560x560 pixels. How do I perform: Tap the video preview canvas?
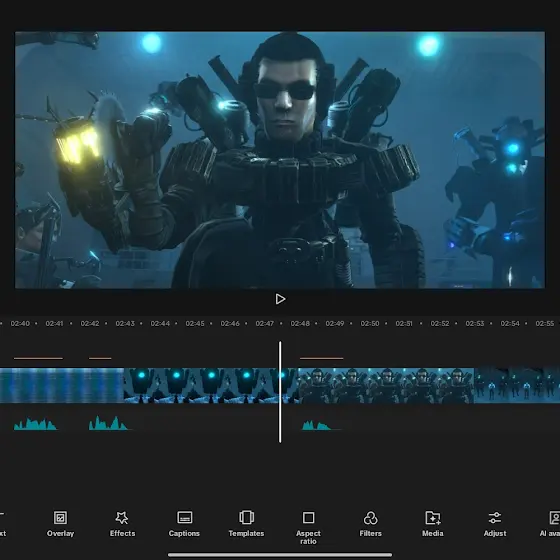(x=280, y=160)
